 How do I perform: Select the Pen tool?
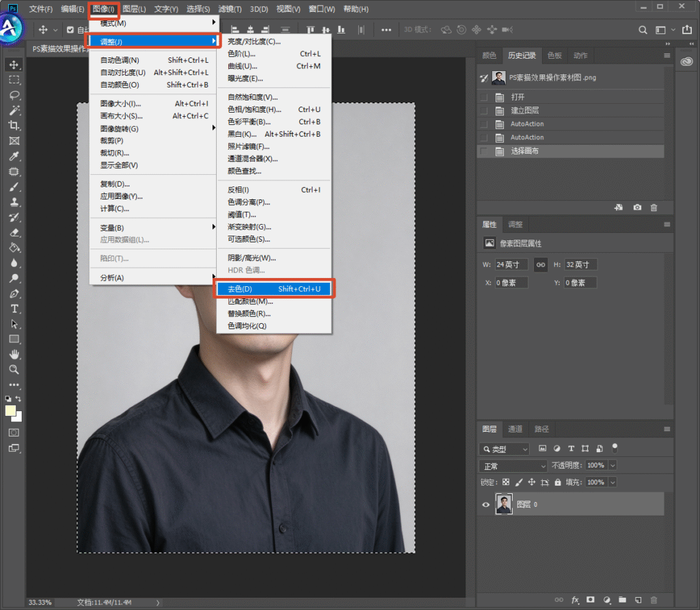coord(14,294)
